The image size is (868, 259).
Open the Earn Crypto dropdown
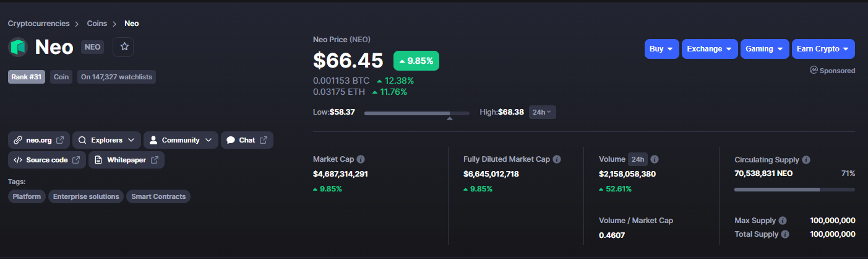823,49
